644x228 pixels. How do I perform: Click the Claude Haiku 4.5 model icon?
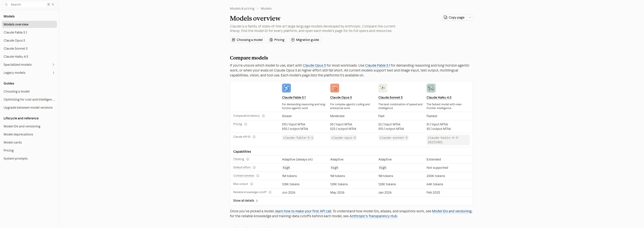click(431, 88)
